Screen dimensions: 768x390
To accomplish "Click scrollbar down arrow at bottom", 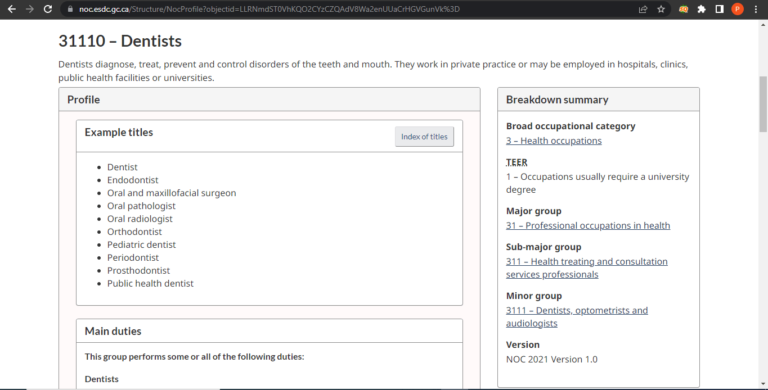I will tap(763, 385).
